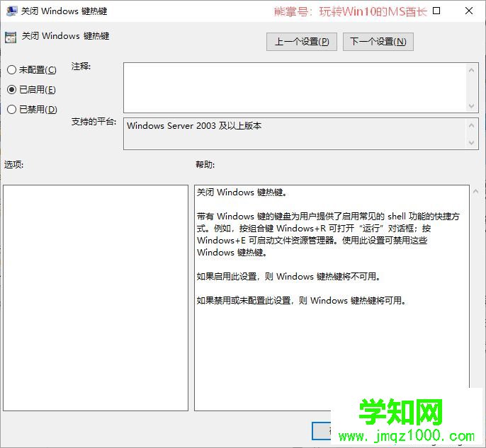Select the 已禁用(D) radio option
This screenshot has height=448, width=486.
(x=32, y=109)
